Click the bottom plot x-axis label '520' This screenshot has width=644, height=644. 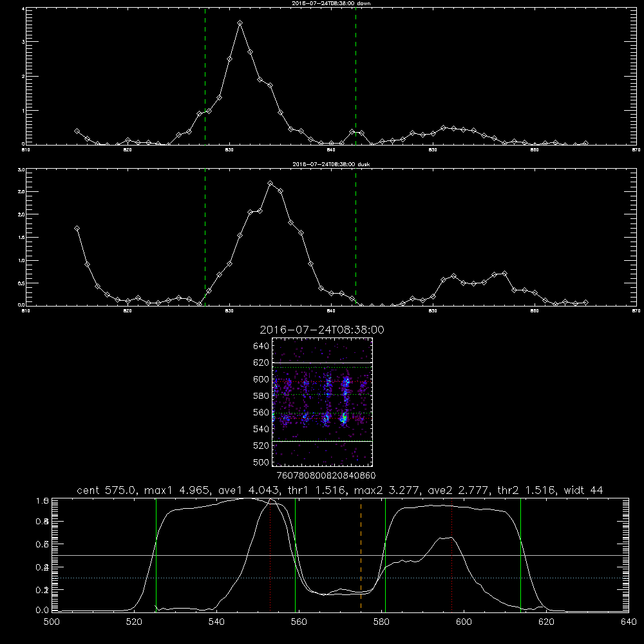pos(134,622)
